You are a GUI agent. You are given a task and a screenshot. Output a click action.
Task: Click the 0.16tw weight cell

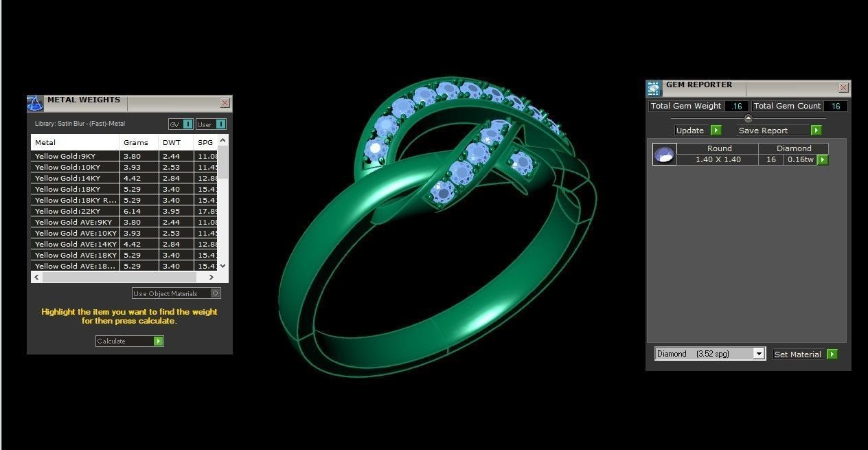coord(800,159)
